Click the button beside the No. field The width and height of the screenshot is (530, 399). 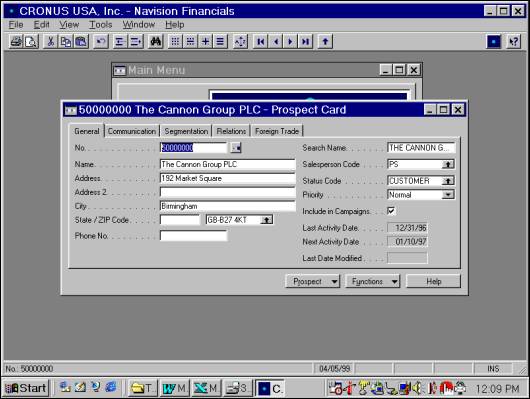point(236,148)
